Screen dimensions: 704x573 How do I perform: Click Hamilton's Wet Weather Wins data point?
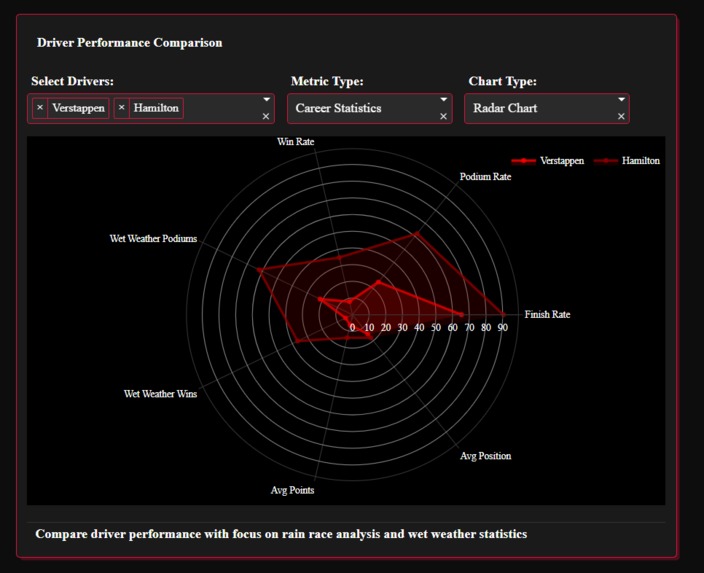(297, 341)
